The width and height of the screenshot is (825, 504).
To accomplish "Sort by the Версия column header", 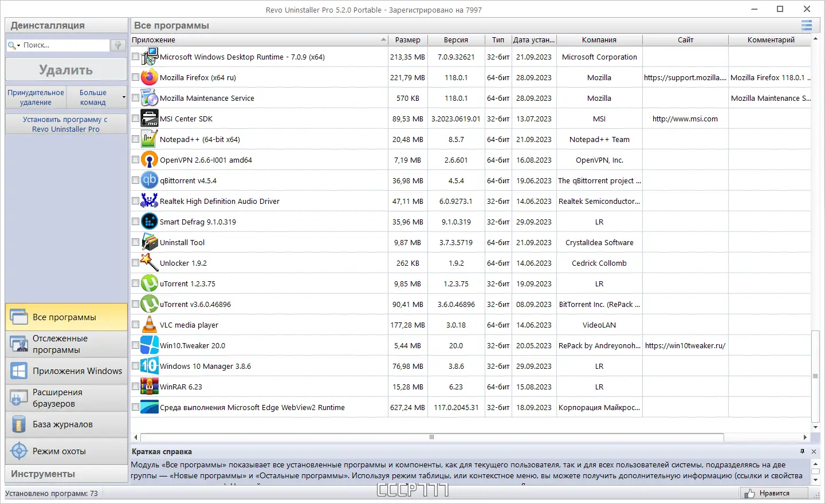I will 456,40.
